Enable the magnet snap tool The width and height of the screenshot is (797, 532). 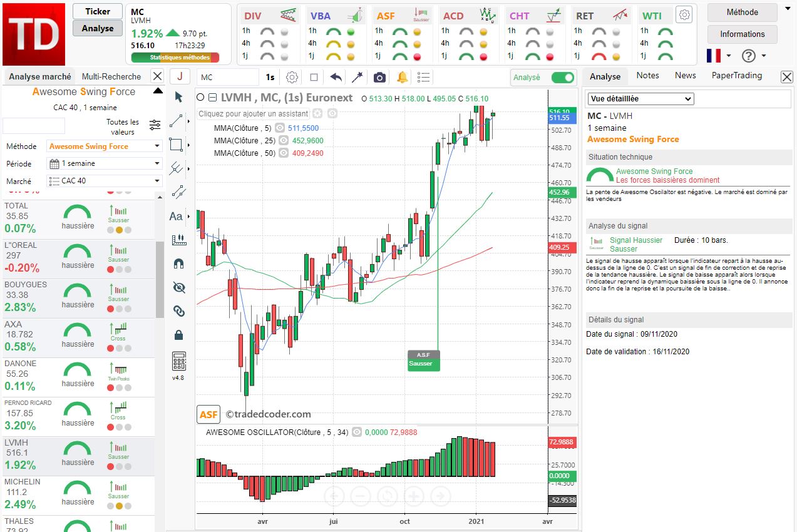(178, 263)
